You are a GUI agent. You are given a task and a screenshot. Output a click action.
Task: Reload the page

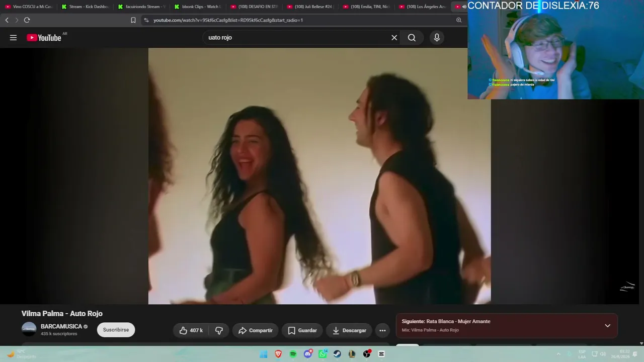point(27,20)
